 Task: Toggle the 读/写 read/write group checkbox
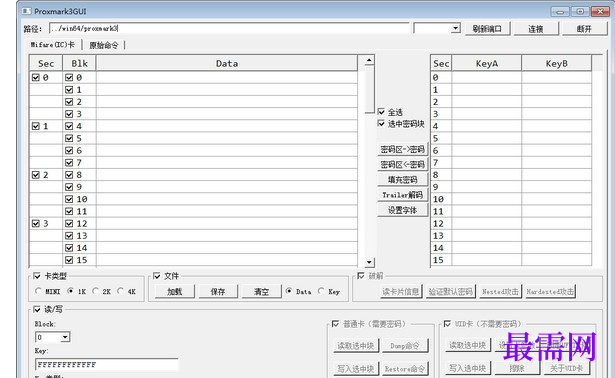click(x=37, y=309)
